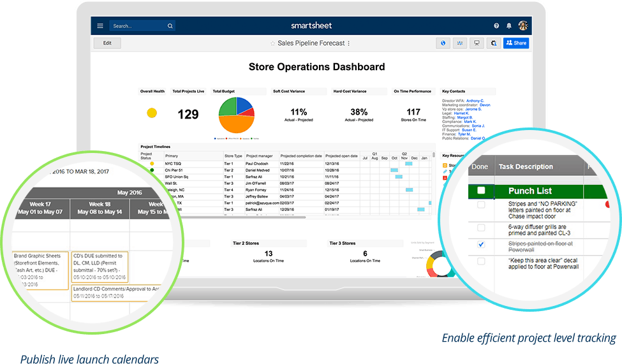Check the Punch List header checkbox
The width and height of the screenshot is (622, 364).
[x=481, y=191]
